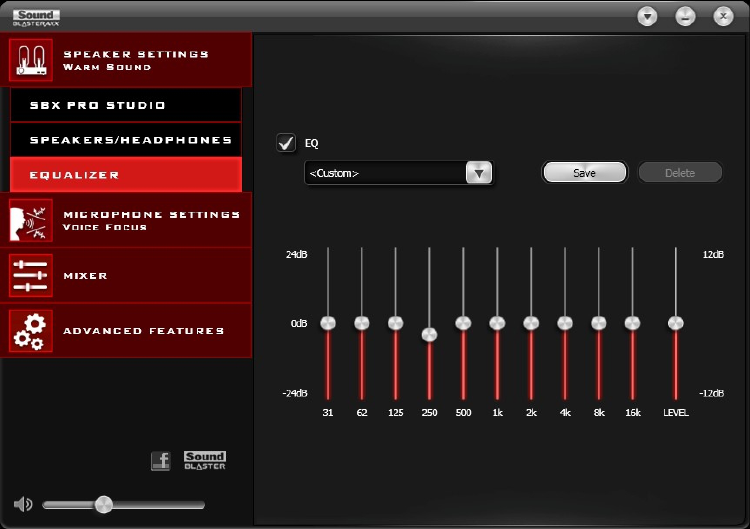Click the EQ label text

tap(312, 143)
